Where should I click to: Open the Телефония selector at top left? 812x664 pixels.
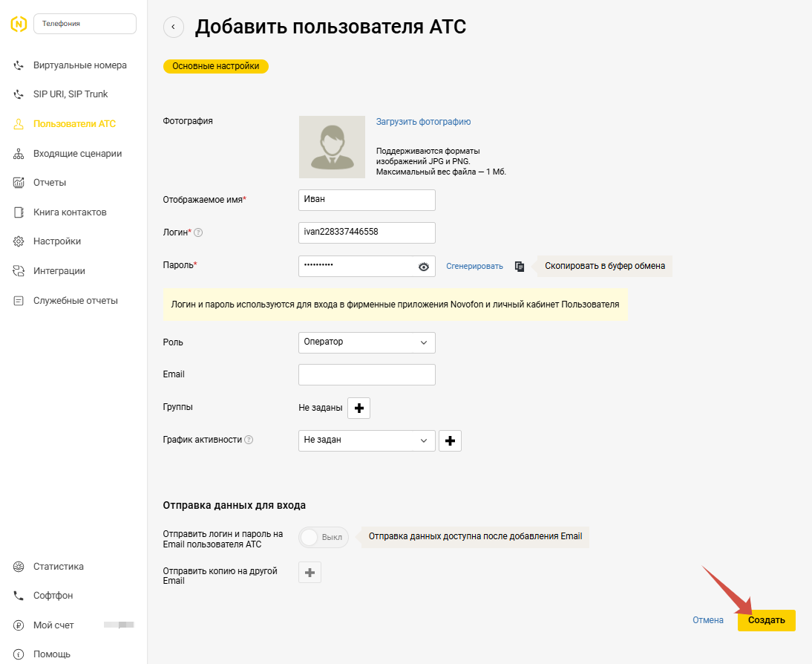(x=84, y=24)
